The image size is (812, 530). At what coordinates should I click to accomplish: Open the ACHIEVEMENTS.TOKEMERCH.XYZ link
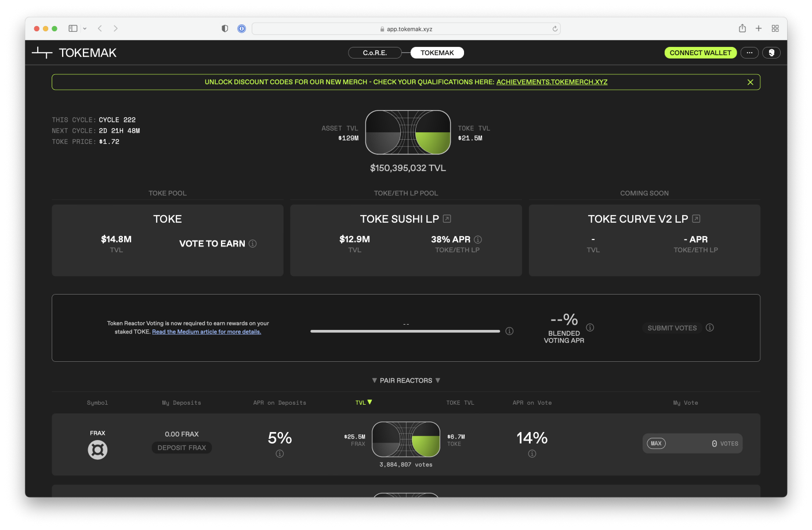tap(552, 82)
